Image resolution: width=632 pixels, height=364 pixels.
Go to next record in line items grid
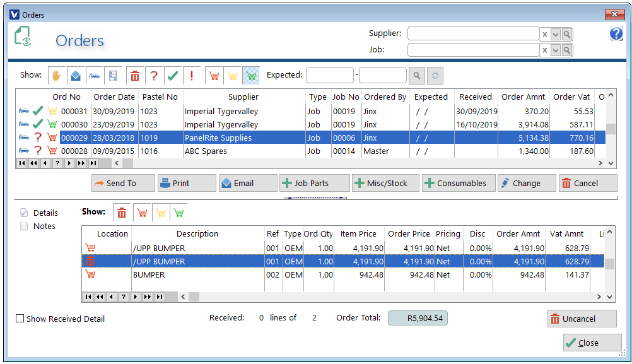pyautogui.click(x=136, y=297)
